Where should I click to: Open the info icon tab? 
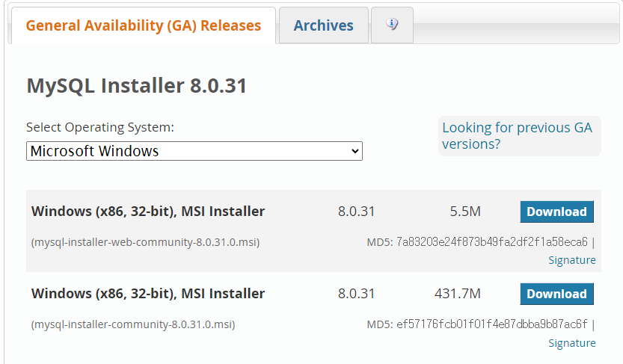[392, 25]
